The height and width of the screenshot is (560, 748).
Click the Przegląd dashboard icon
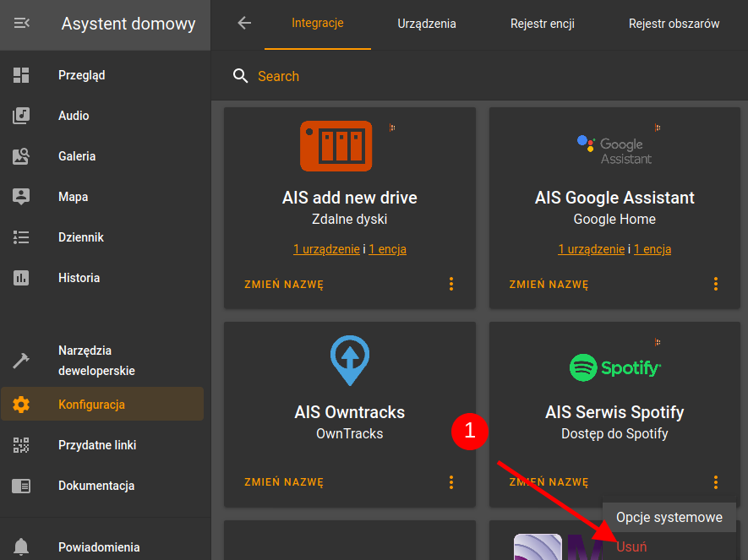pyautogui.click(x=21, y=75)
